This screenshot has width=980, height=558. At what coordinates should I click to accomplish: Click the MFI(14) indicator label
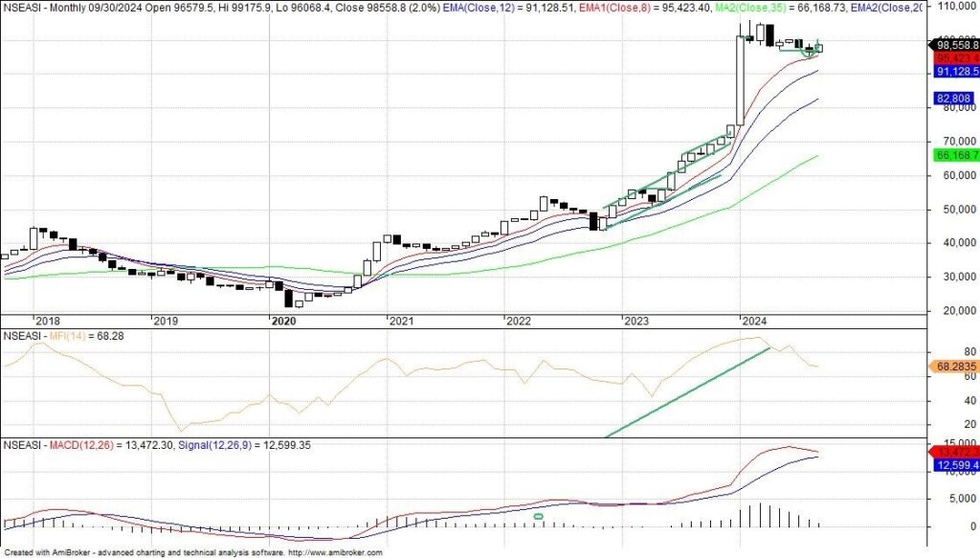click(75, 336)
